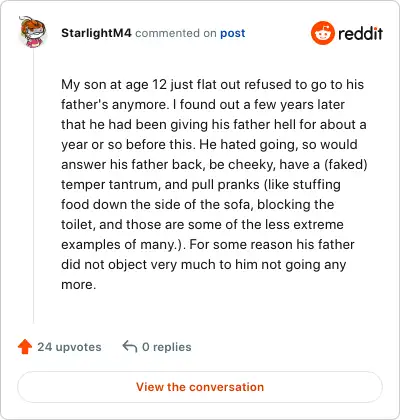Click the "commented on" gray text
Viewport: 400px width, 420px height.
176,33
